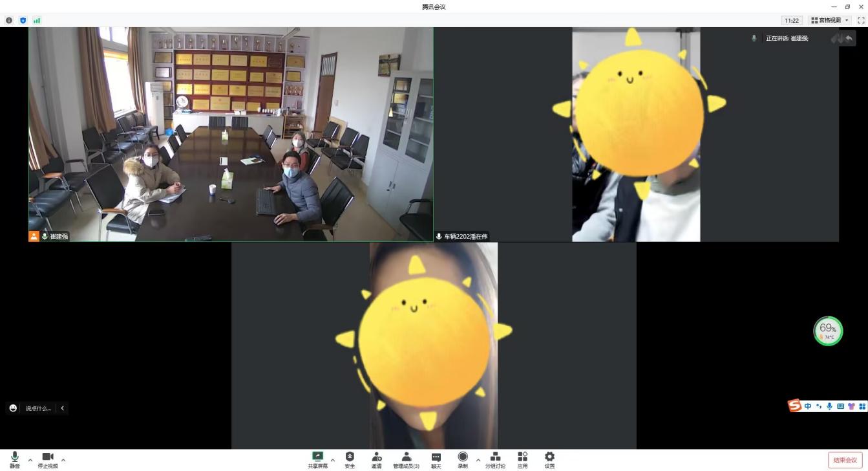868x471 pixels.
Task: Turn off camera with 停止视频
Action: [x=47, y=459]
